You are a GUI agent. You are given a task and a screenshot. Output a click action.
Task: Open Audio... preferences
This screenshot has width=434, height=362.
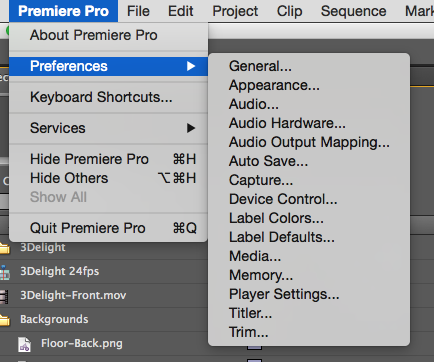click(309, 104)
